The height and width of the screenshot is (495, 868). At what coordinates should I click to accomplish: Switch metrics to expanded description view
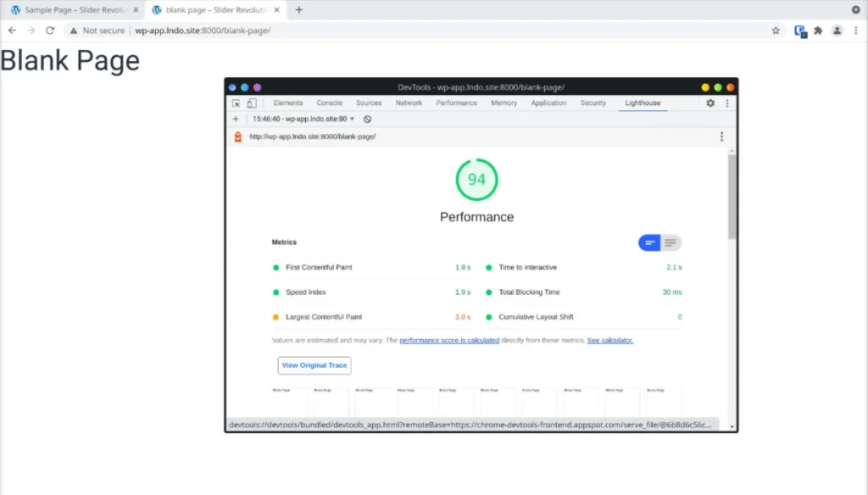pos(670,242)
